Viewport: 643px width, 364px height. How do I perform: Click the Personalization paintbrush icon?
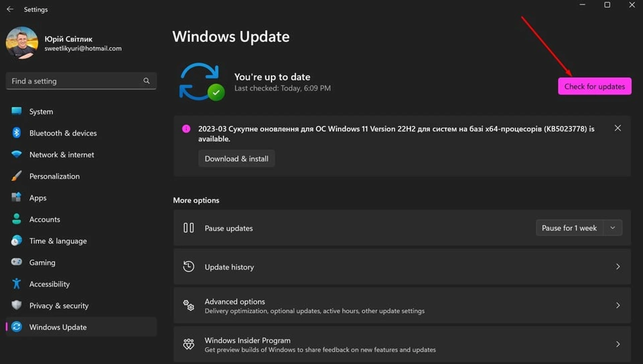(x=16, y=176)
